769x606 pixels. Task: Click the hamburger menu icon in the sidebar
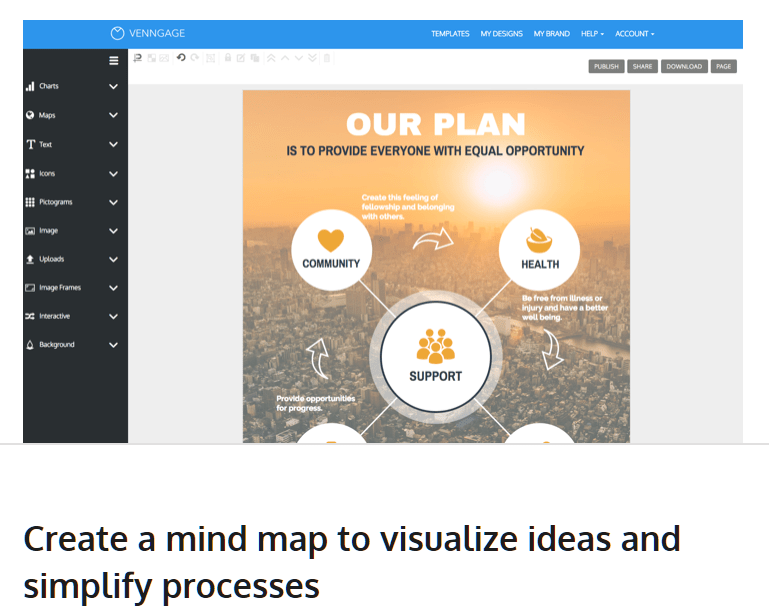pos(113,60)
